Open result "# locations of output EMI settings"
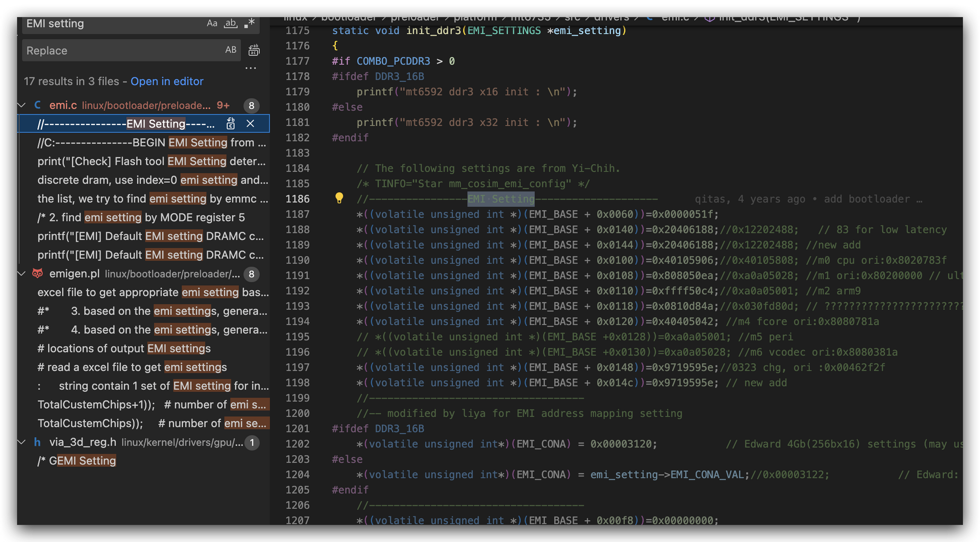This screenshot has width=980, height=542. pyautogui.click(x=124, y=349)
